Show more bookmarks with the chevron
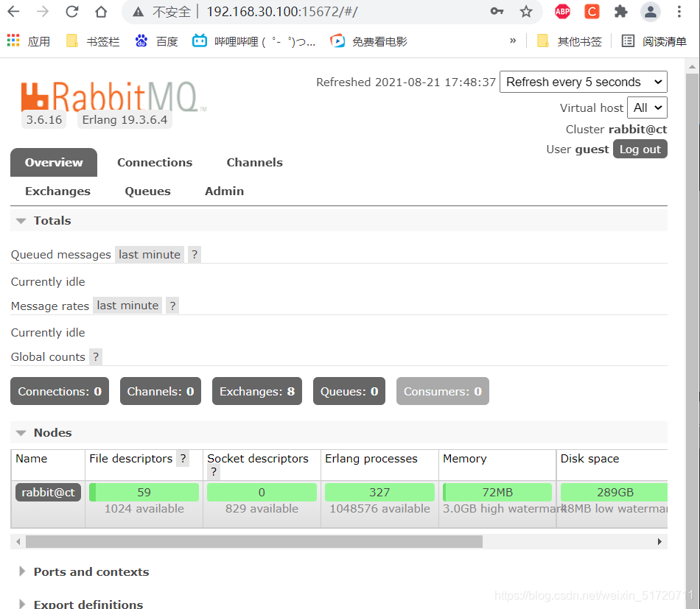Viewport: 700px width, 609px height. (513, 41)
